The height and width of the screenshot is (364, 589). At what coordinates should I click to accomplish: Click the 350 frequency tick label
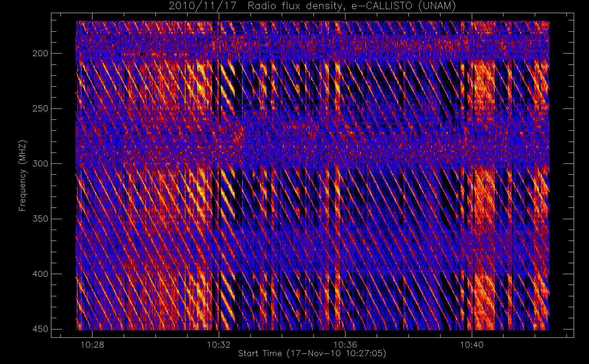coord(40,219)
